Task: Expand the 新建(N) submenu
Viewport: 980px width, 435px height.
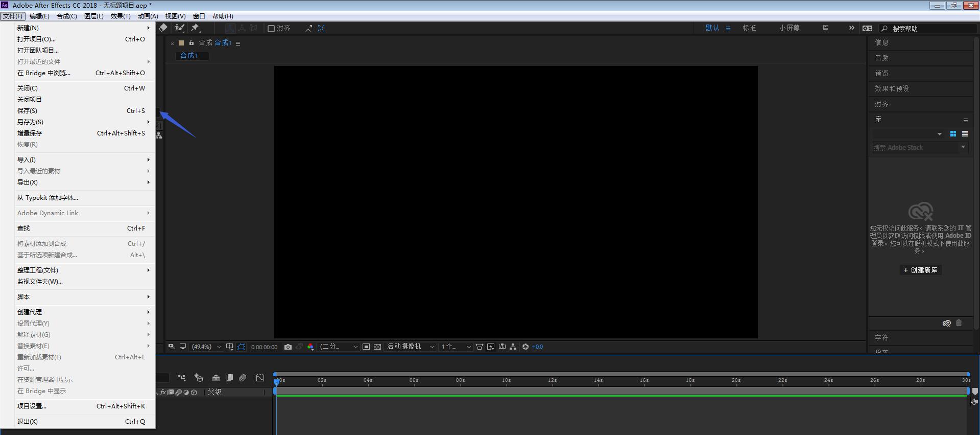Action: (83, 28)
